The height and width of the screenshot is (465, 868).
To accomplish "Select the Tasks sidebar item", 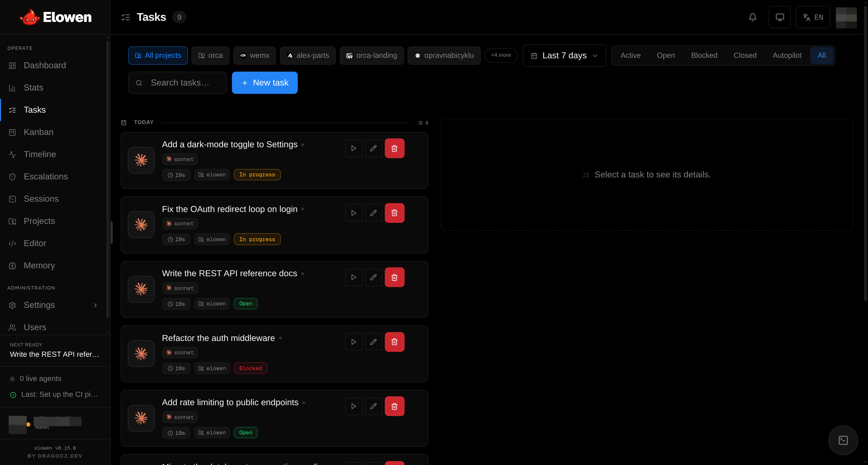I will click(54, 110).
